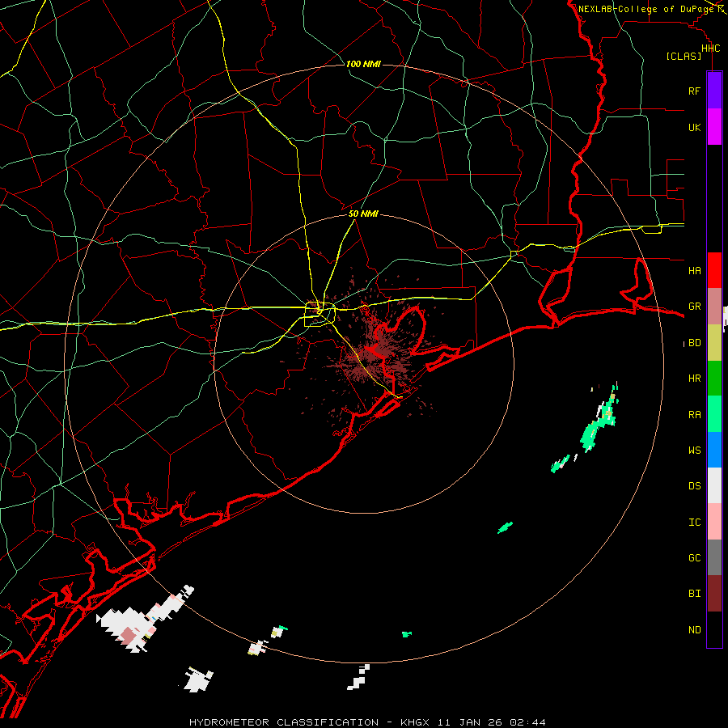The width and height of the screenshot is (728, 728).
Task: Click the '[CLAS]' units label
Action: pos(684,57)
